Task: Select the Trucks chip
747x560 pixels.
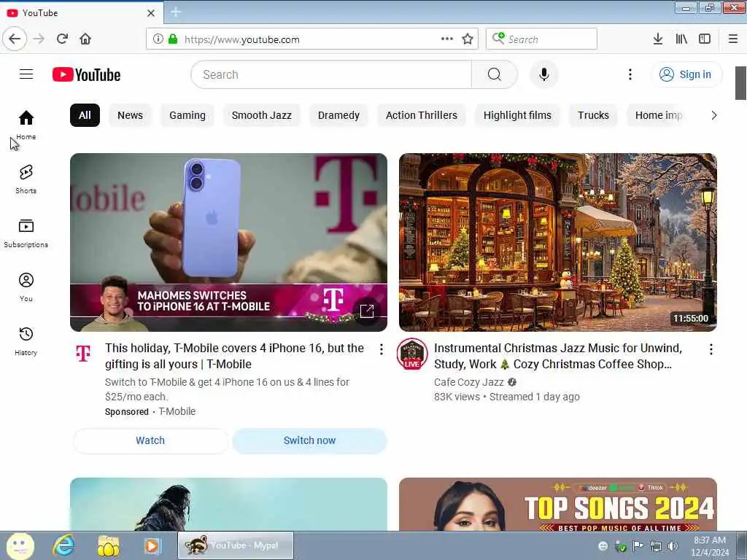Action: (593, 115)
